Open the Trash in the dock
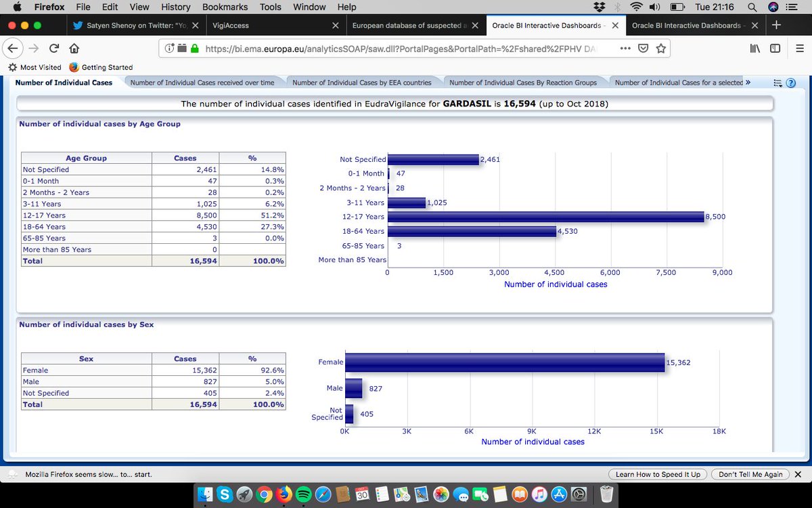 (x=606, y=494)
